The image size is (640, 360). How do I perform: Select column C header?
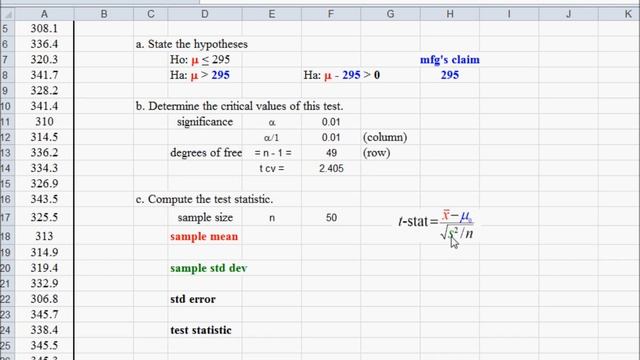coord(151,14)
